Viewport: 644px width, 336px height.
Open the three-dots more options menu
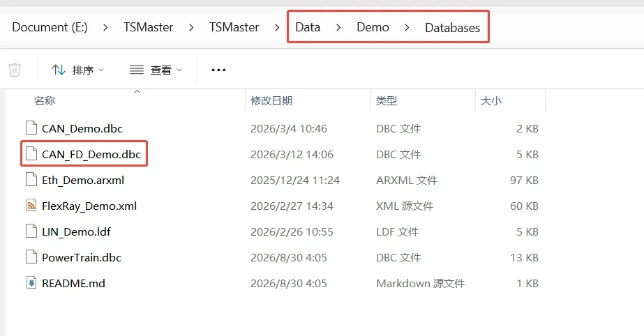click(x=218, y=70)
